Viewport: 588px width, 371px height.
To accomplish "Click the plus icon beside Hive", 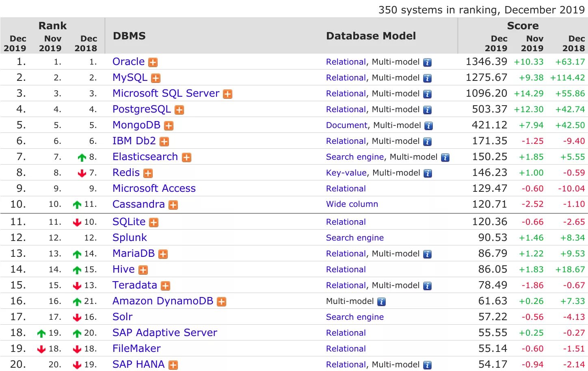I will pyautogui.click(x=143, y=270).
